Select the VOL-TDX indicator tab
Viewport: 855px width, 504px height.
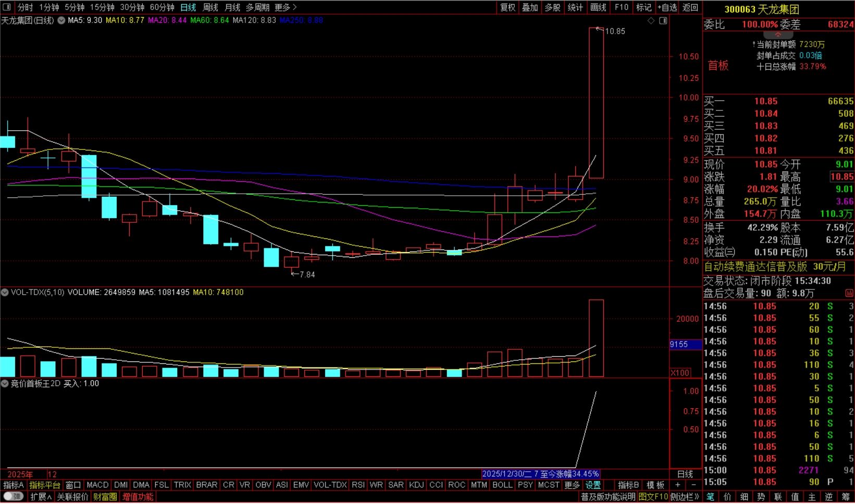point(330,485)
